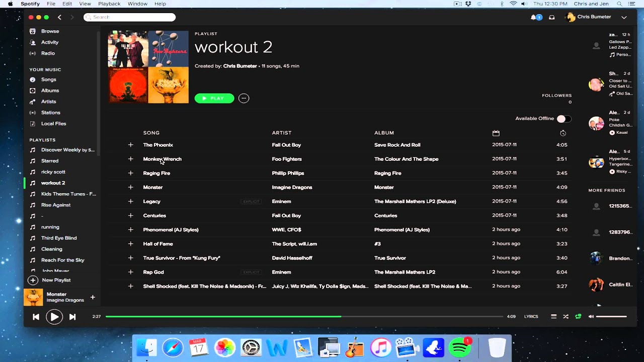This screenshot has width=644, height=362.
Task: Open the inbox icon beside notifications
Action: click(x=552, y=17)
